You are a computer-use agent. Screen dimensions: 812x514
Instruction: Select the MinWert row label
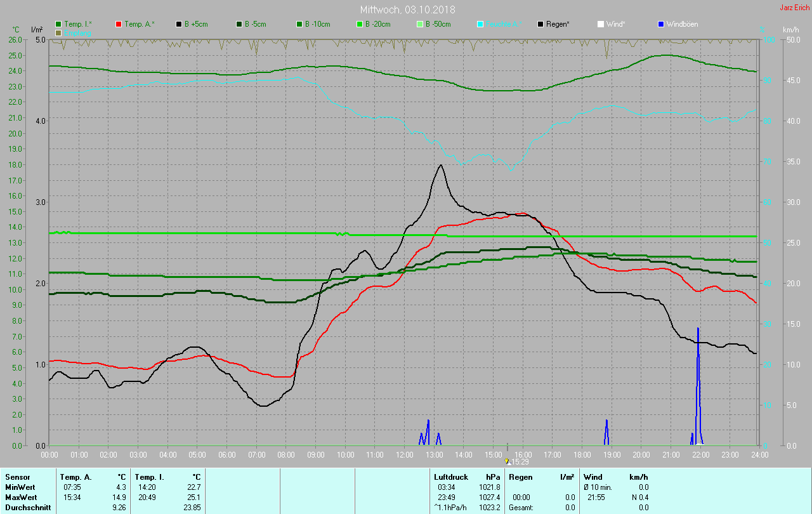tap(20, 487)
